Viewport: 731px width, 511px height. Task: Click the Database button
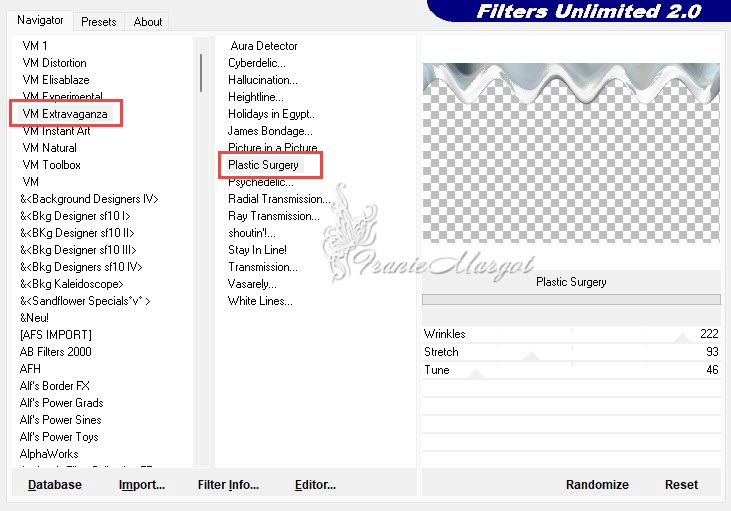click(55, 485)
